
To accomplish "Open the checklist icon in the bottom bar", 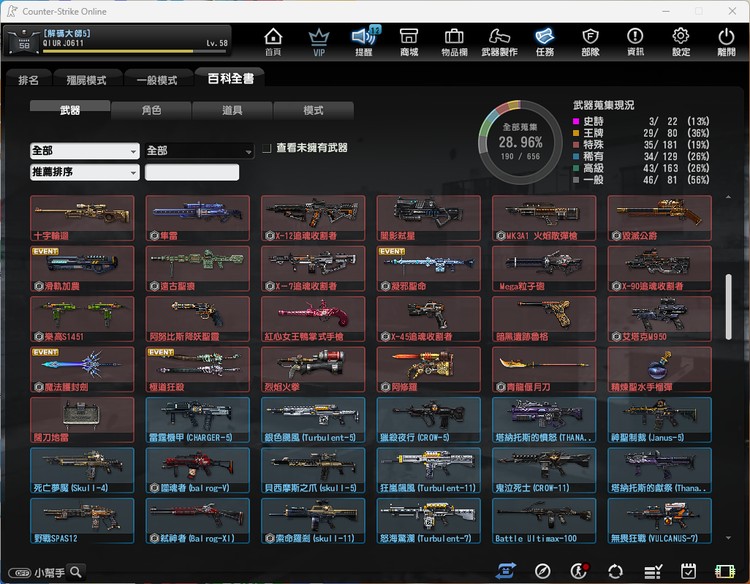I will coord(652,571).
